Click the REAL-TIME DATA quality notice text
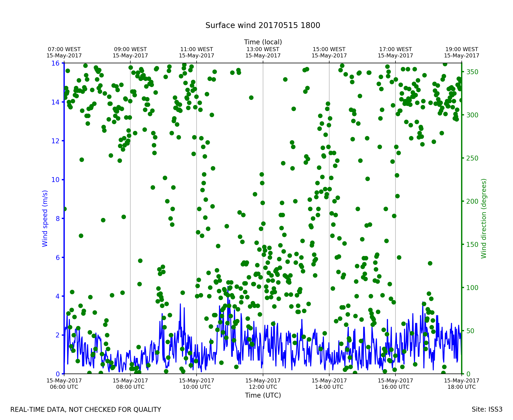This screenshot has width=513, height=420. 86,410
